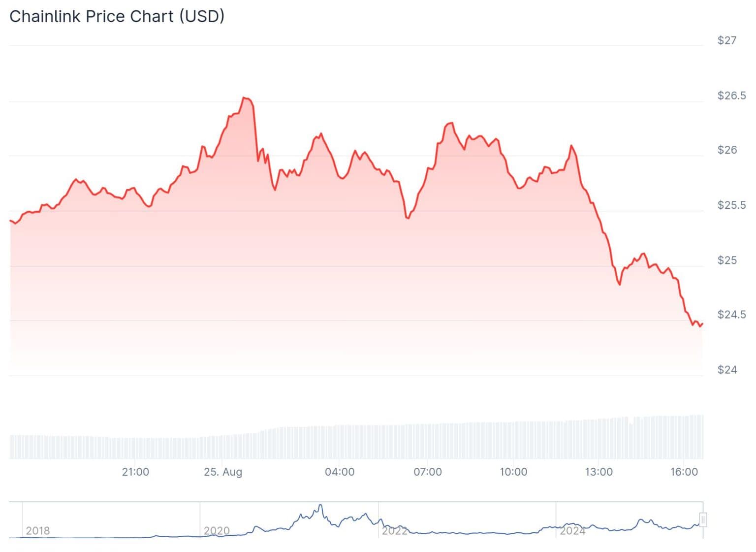This screenshot has height=552, width=756.
Task: Click the 13:00 time axis label
Action: coord(599,472)
